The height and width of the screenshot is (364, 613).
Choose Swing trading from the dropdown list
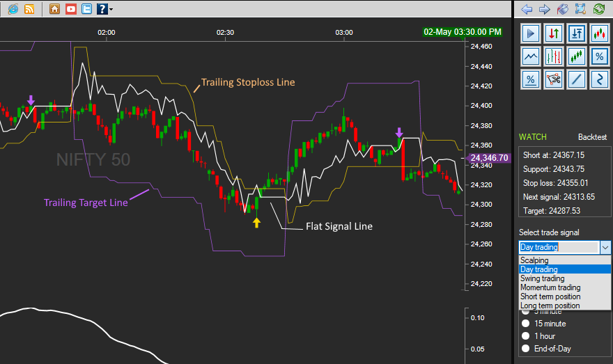(x=542, y=278)
